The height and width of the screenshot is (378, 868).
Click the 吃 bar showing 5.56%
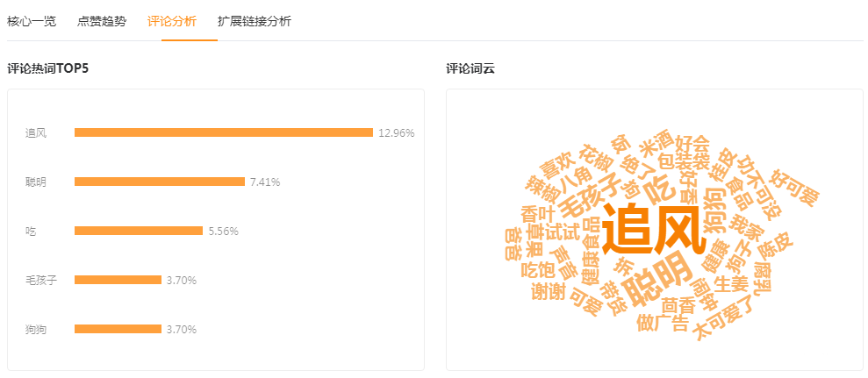coord(139,231)
